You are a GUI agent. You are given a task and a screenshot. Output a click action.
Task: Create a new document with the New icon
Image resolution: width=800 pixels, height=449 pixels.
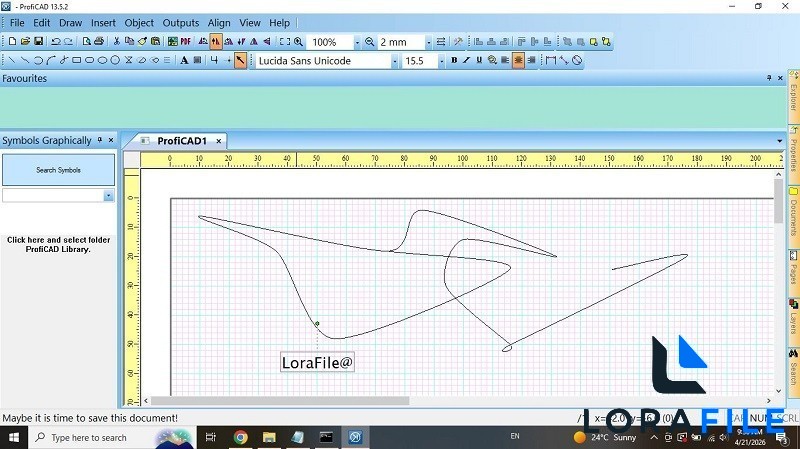(12, 41)
